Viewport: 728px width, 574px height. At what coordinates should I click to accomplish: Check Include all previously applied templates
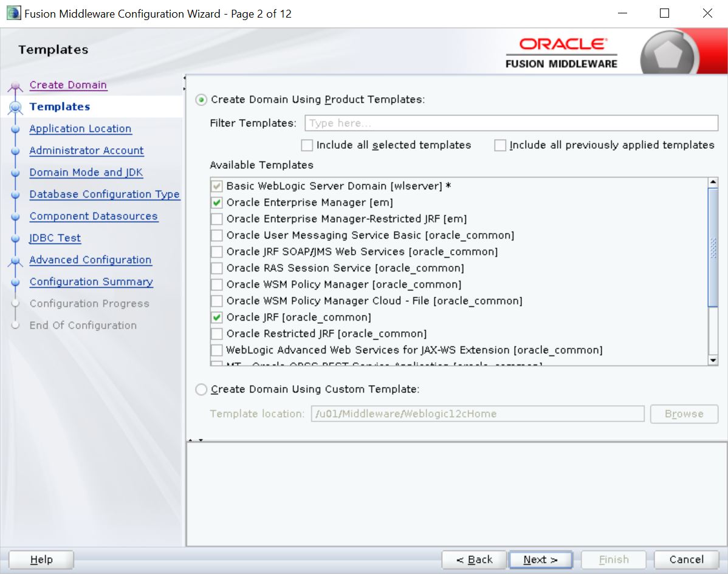(x=500, y=145)
